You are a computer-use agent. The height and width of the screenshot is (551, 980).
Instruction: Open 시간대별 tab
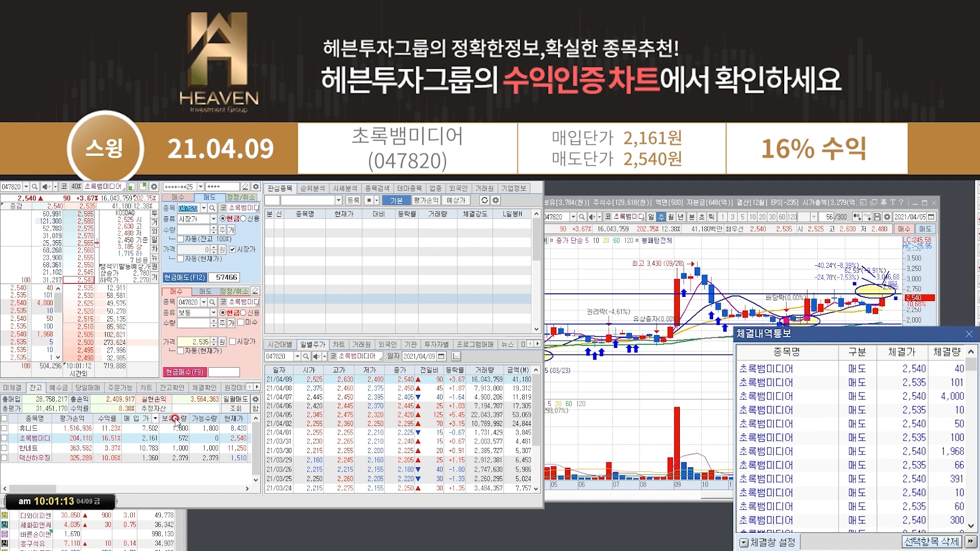[280, 344]
